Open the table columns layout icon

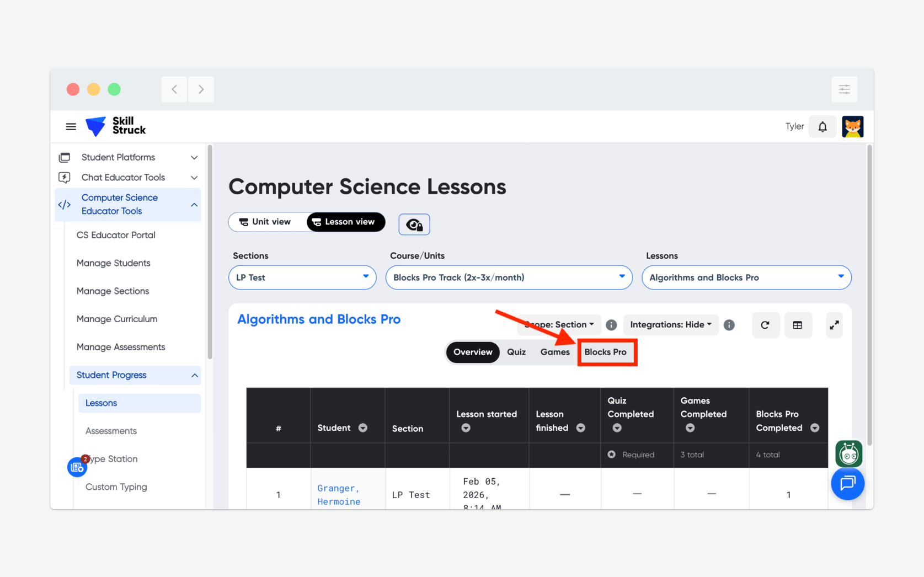[797, 325]
